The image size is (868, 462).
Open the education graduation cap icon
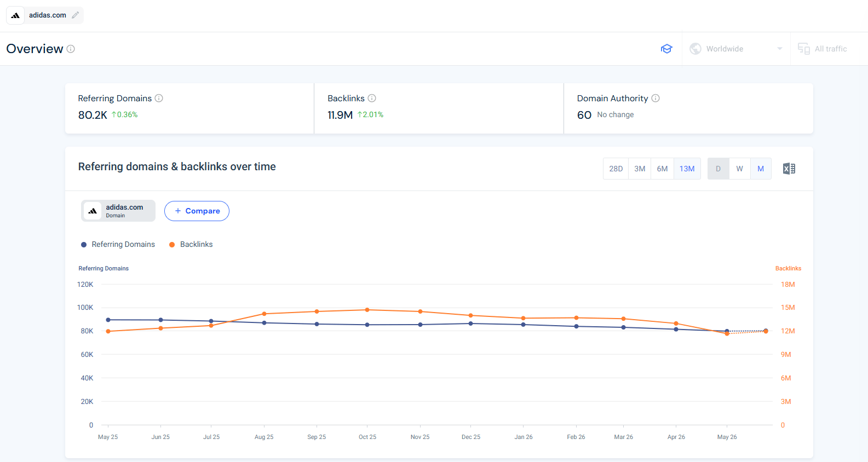tap(666, 49)
